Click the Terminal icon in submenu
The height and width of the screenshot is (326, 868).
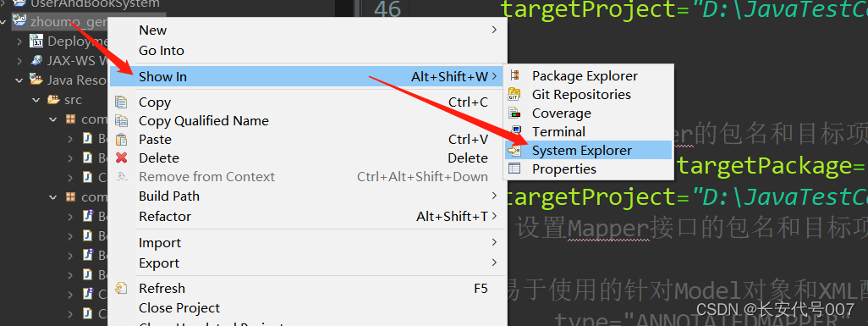516,131
